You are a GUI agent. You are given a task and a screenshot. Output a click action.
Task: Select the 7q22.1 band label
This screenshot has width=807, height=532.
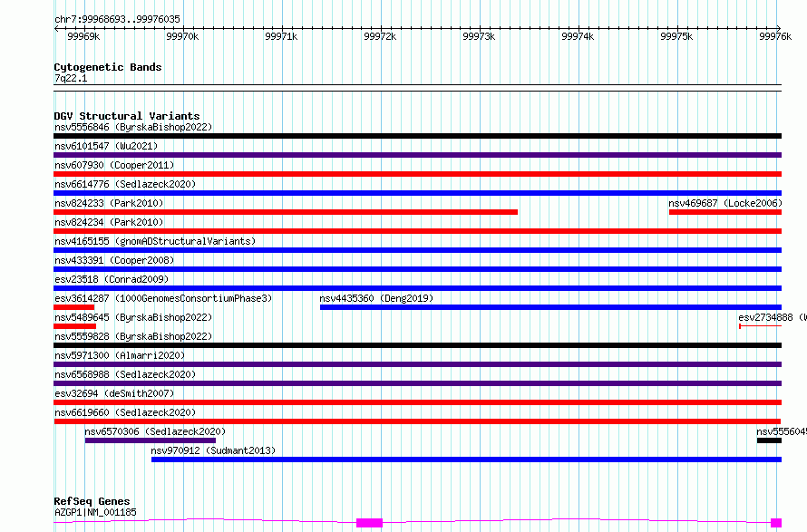(x=71, y=78)
